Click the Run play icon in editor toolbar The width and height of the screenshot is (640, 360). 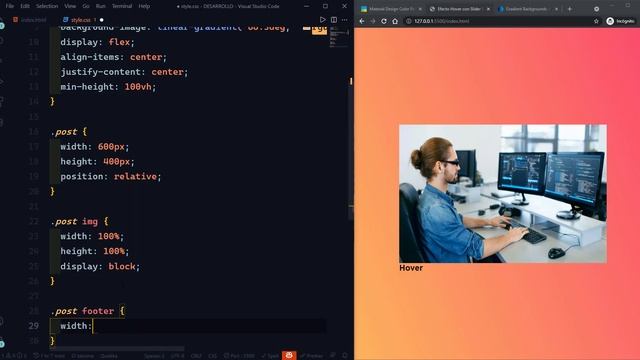click(x=322, y=20)
